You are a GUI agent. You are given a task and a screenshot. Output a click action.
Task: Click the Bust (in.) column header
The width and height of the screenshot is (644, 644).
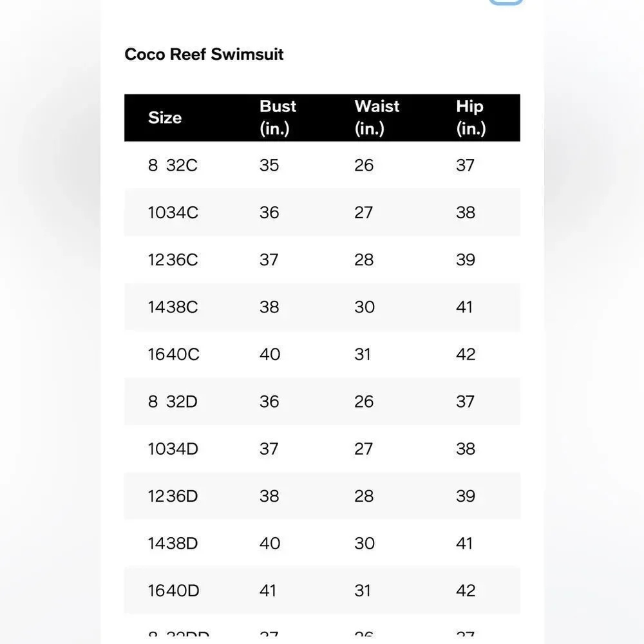[278, 117]
